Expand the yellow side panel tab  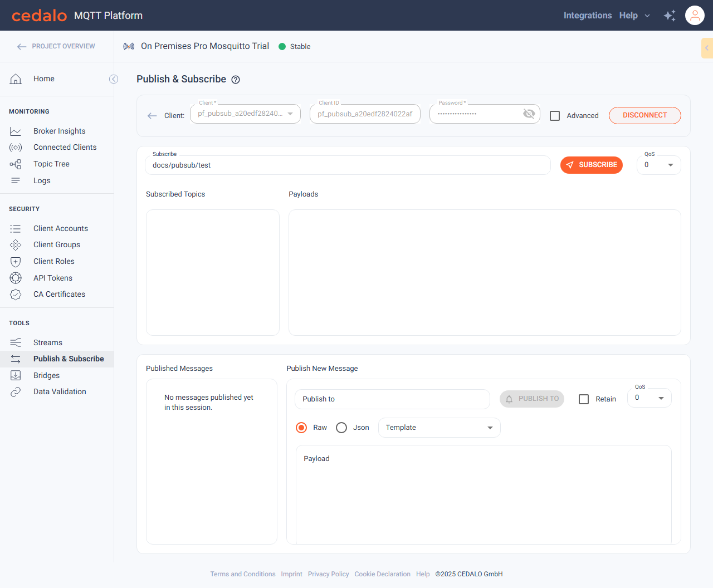point(707,48)
